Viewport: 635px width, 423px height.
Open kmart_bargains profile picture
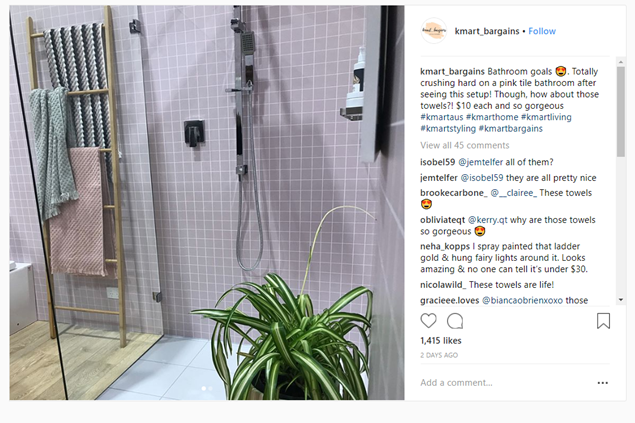[x=433, y=31]
